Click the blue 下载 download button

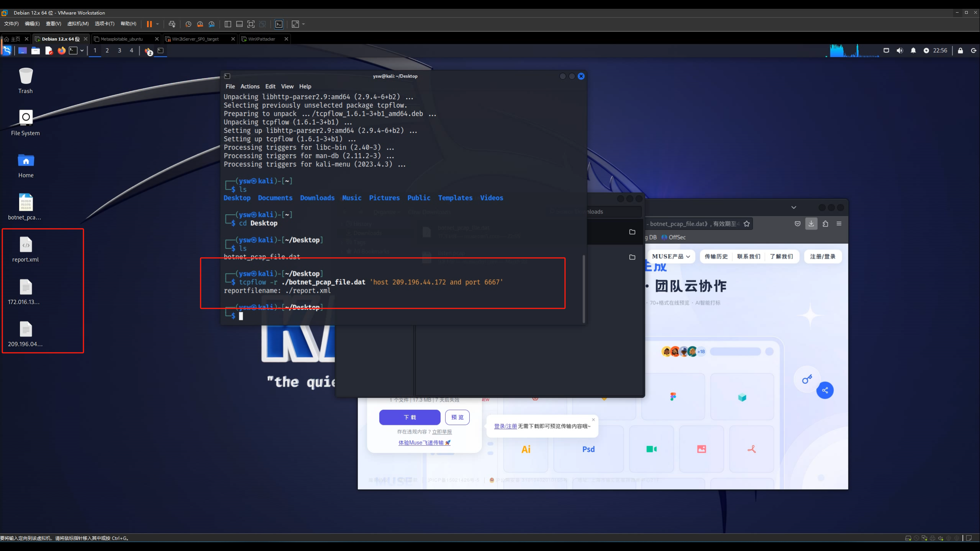coord(410,417)
